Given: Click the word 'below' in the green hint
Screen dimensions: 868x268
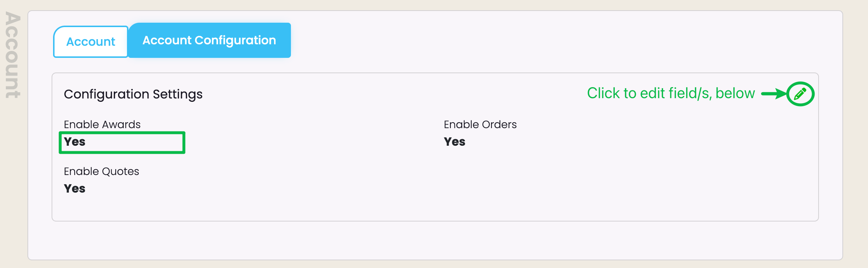Looking at the screenshot, I should coord(735,93).
